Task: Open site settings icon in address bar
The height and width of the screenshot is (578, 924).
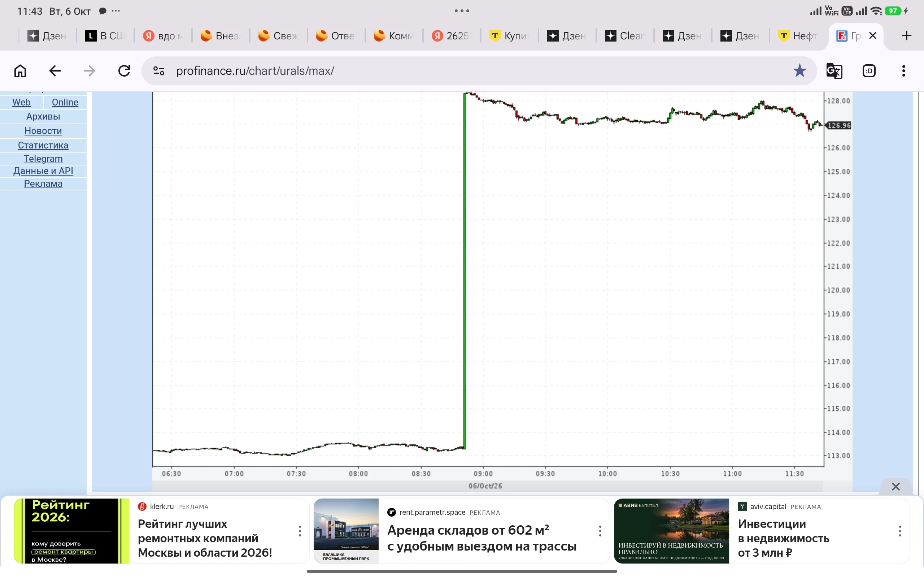Action: point(159,71)
